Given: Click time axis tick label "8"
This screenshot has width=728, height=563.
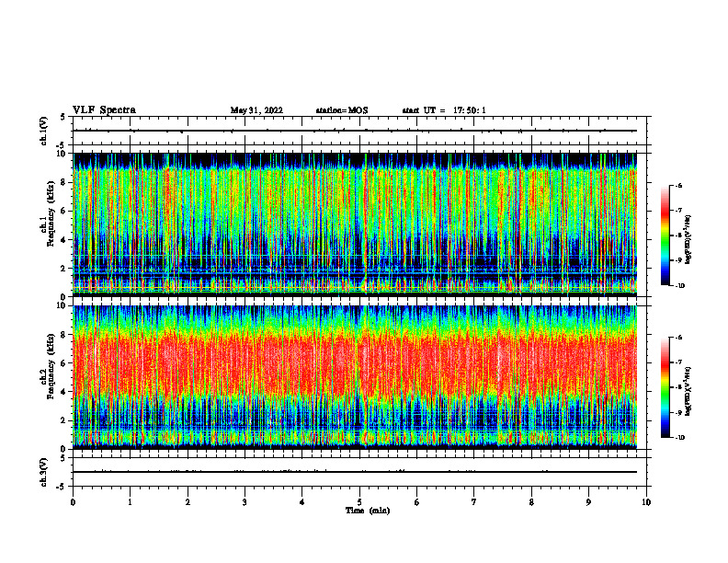Looking at the screenshot, I should point(531,502).
